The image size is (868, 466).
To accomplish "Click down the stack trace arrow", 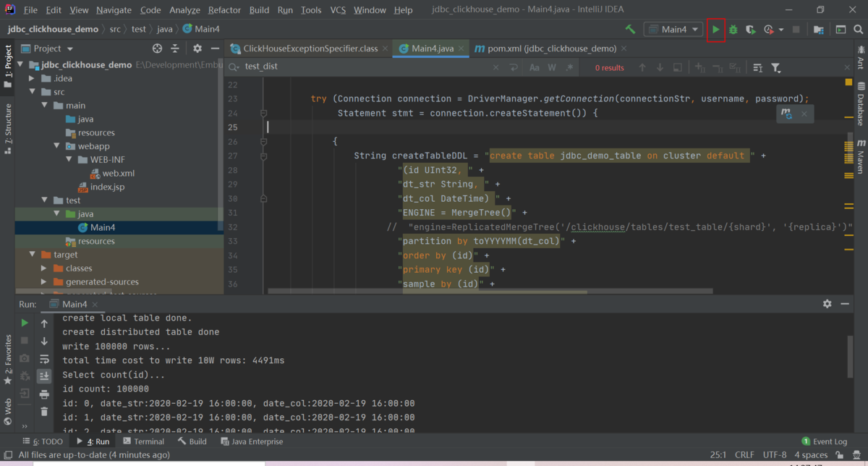I will 44,341.
